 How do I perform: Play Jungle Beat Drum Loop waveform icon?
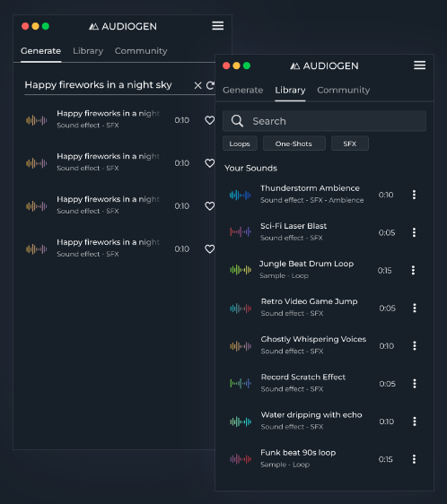point(241,270)
